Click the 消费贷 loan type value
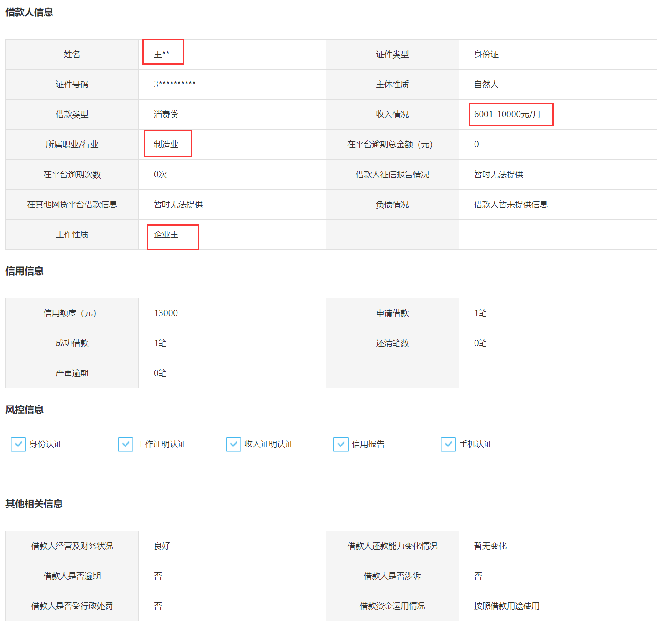This screenshot has height=632, width=672. point(166,115)
